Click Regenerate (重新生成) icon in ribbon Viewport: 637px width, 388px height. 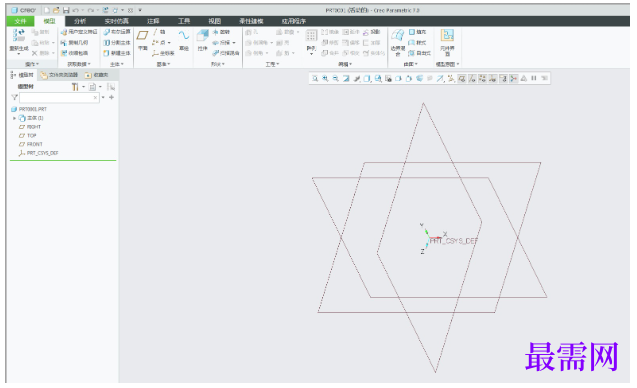19,35
